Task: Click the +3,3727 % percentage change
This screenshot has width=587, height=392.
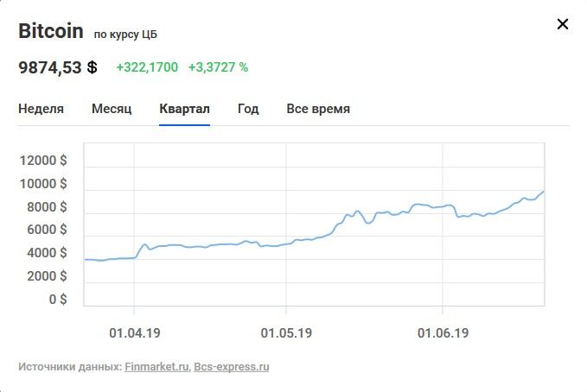Action: tap(218, 67)
